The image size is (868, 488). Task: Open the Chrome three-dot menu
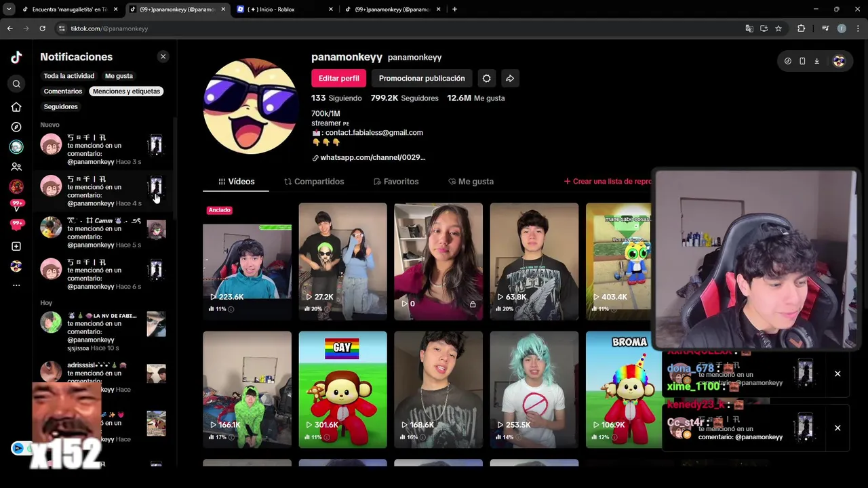(859, 28)
